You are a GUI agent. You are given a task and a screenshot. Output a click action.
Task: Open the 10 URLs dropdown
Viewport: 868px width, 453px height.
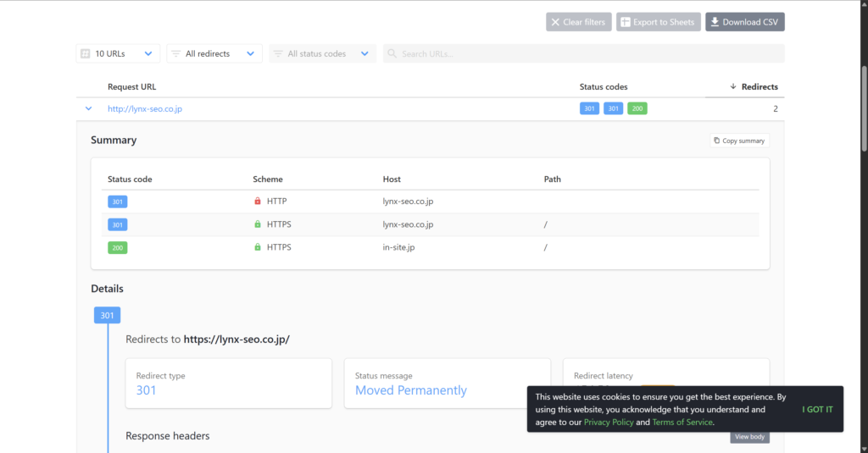coord(118,53)
